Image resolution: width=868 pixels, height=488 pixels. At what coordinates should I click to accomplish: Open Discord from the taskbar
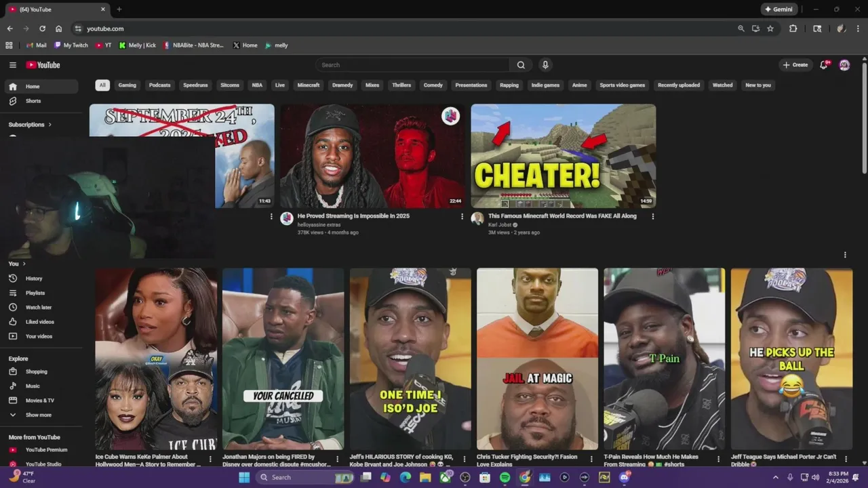click(x=625, y=477)
